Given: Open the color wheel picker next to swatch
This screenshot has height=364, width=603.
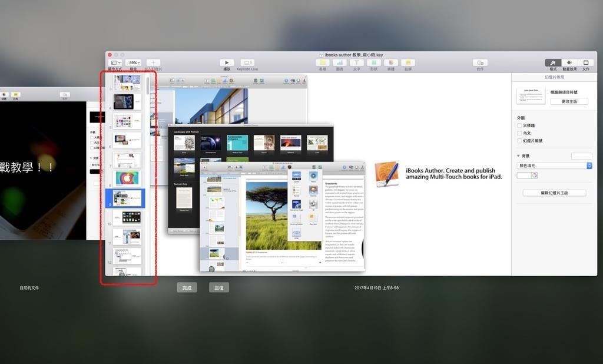Looking at the screenshot, I should click(x=534, y=176).
